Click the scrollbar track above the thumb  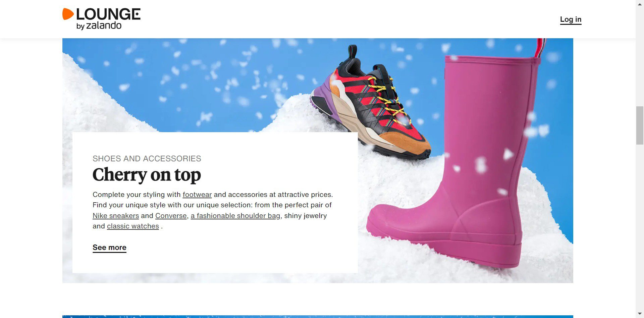tap(640, 56)
